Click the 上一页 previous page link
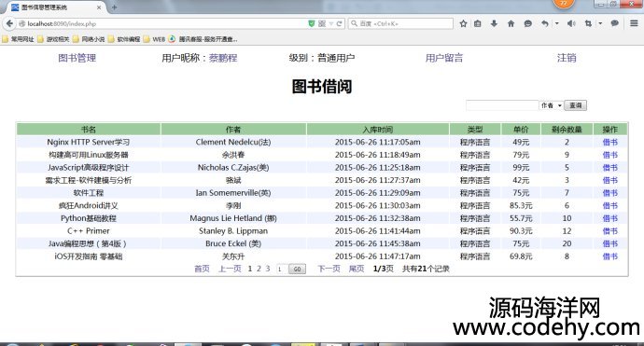Screen dimensions: 644x346 point(230,269)
